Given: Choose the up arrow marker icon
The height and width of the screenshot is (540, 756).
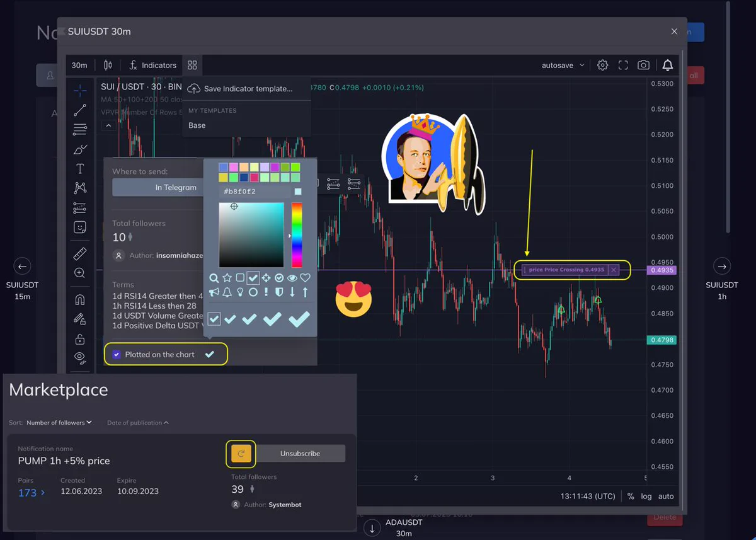Looking at the screenshot, I should click(x=305, y=292).
